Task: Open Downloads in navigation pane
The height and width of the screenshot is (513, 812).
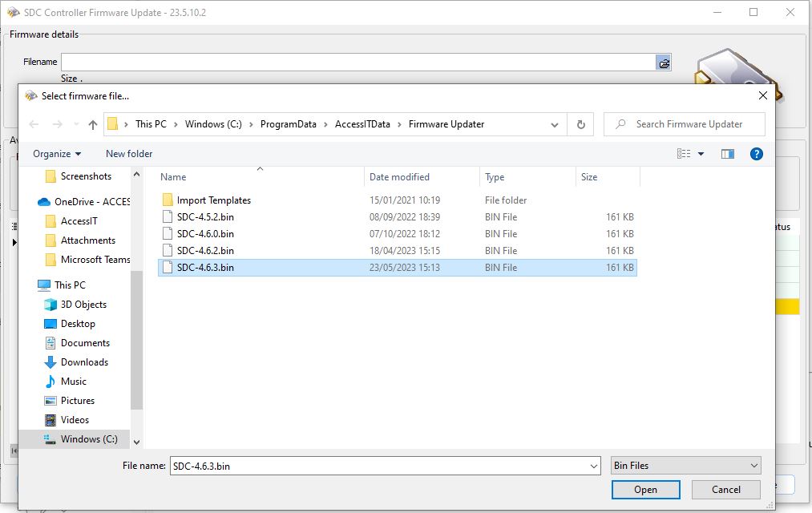Action: pyautogui.click(x=84, y=362)
